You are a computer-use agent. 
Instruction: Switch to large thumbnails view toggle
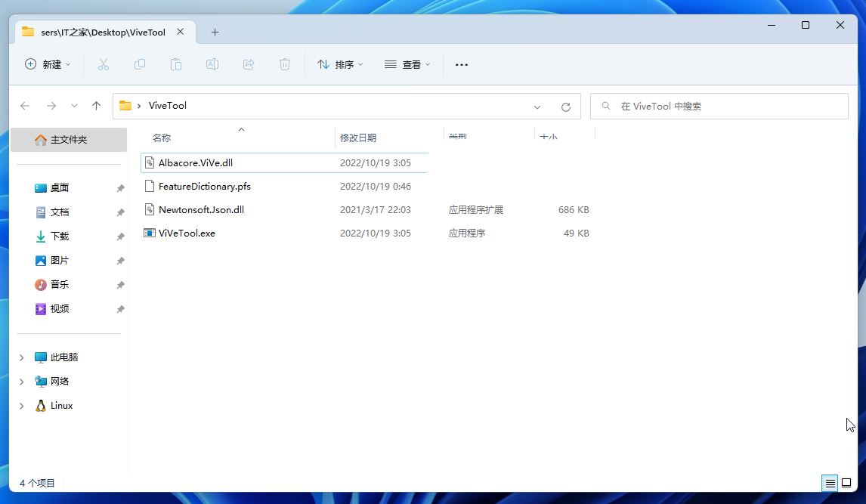847,483
